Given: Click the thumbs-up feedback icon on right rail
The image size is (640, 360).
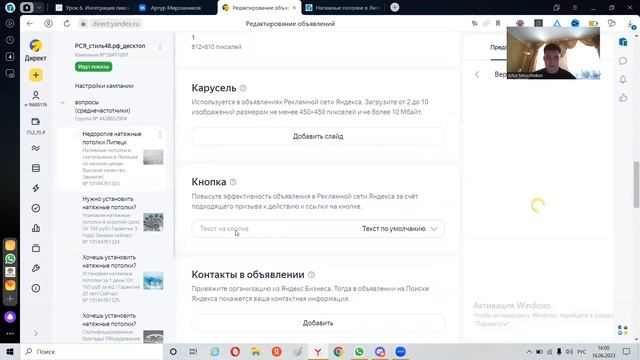Looking at the screenshot, I should (623, 98).
